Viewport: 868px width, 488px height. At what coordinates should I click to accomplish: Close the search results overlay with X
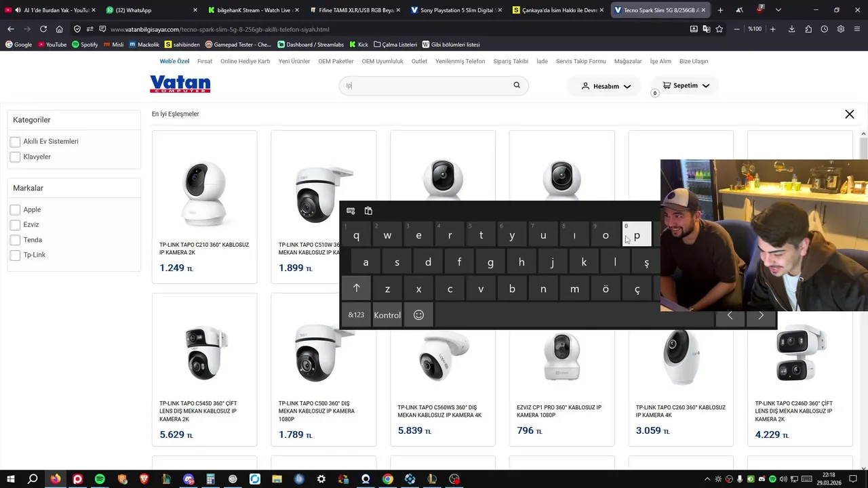pos(849,115)
